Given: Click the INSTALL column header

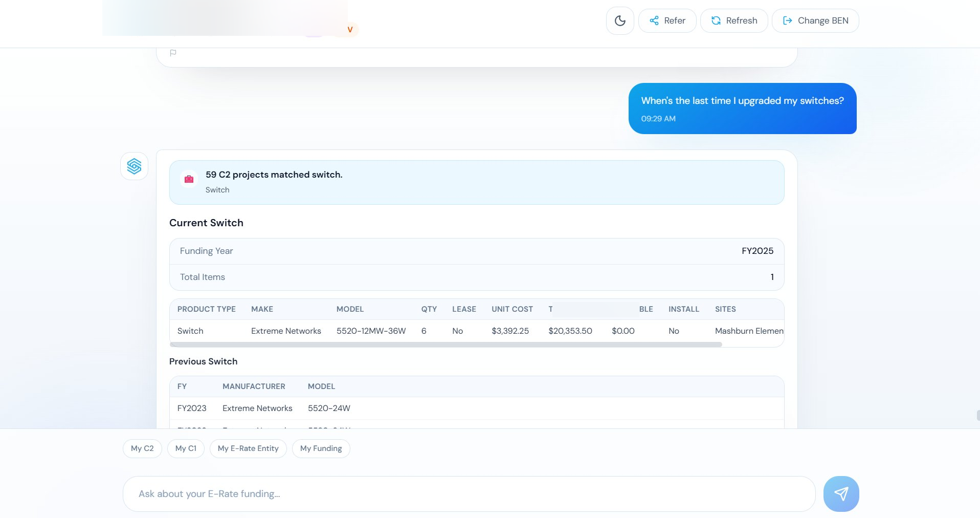Looking at the screenshot, I should tap(683, 309).
